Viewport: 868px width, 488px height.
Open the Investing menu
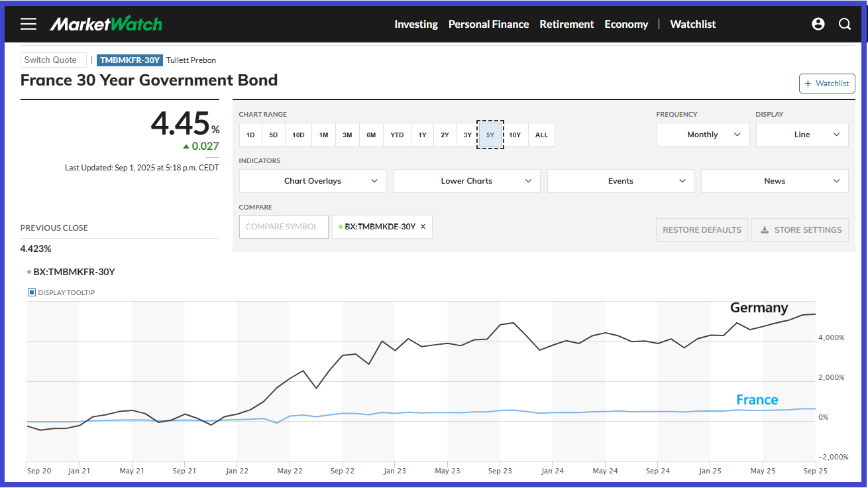(416, 24)
